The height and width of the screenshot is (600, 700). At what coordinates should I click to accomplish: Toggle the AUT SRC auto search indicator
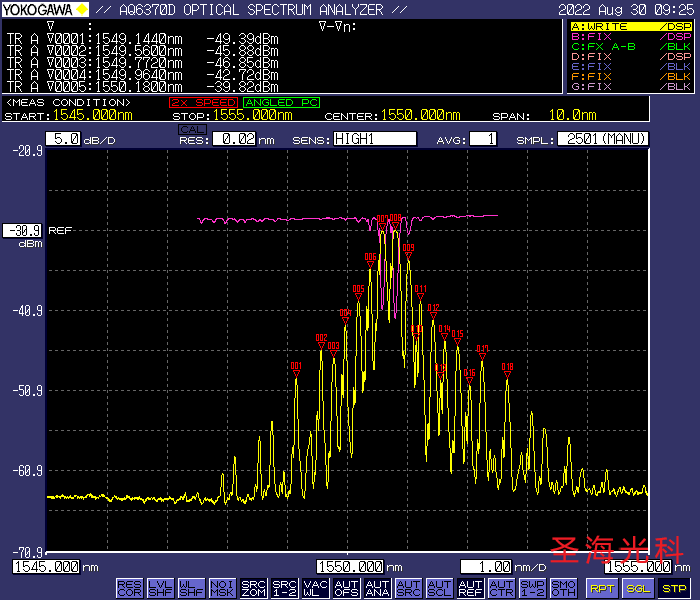[x=409, y=588]
